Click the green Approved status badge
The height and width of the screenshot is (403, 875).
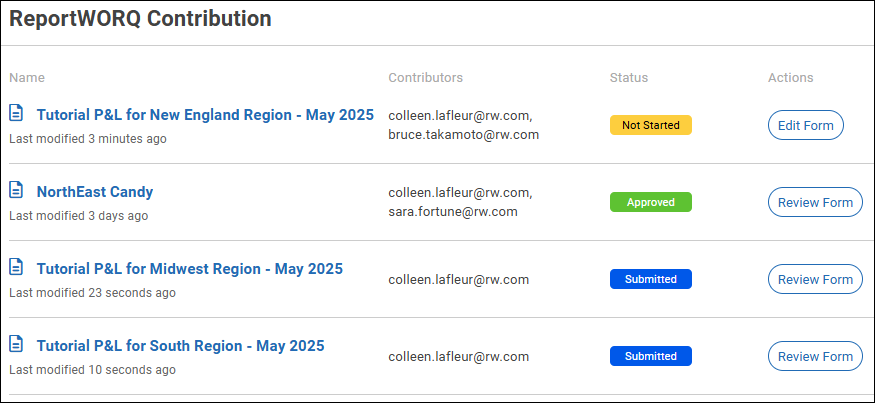click(650, 202)
